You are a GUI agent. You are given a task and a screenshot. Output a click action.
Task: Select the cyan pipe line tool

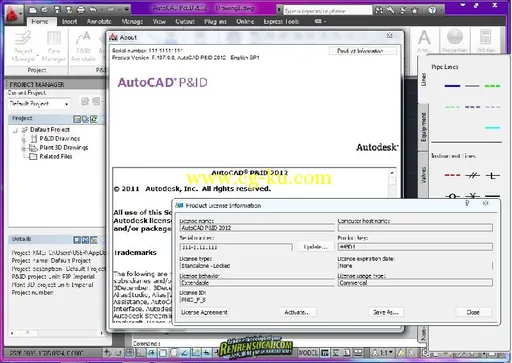pos(492,128)
